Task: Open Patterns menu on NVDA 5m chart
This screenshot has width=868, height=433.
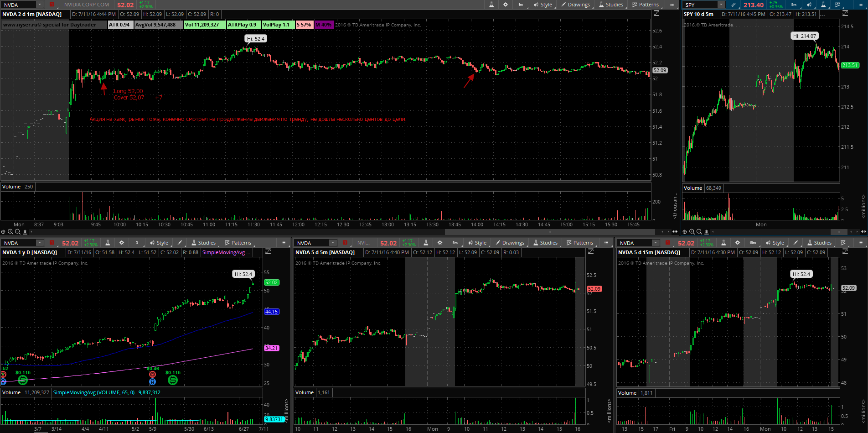Action: [x=579, y=243]
